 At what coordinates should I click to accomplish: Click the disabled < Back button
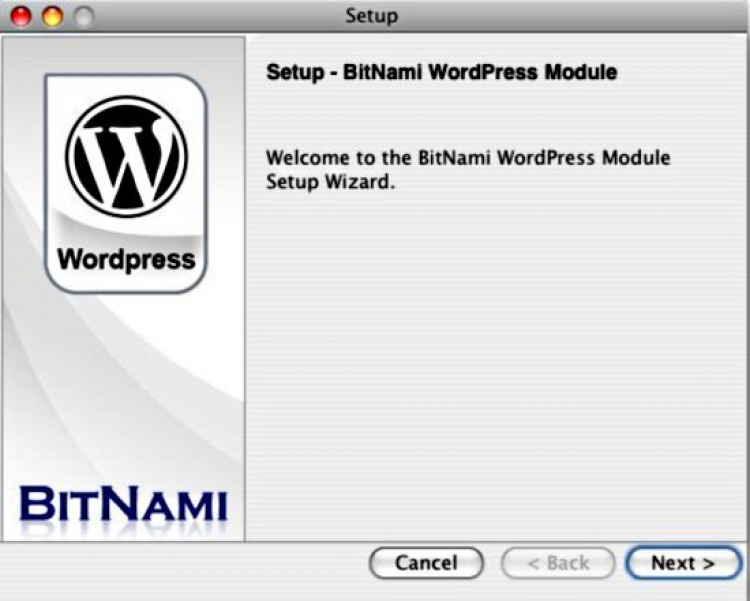click(558, 563)
